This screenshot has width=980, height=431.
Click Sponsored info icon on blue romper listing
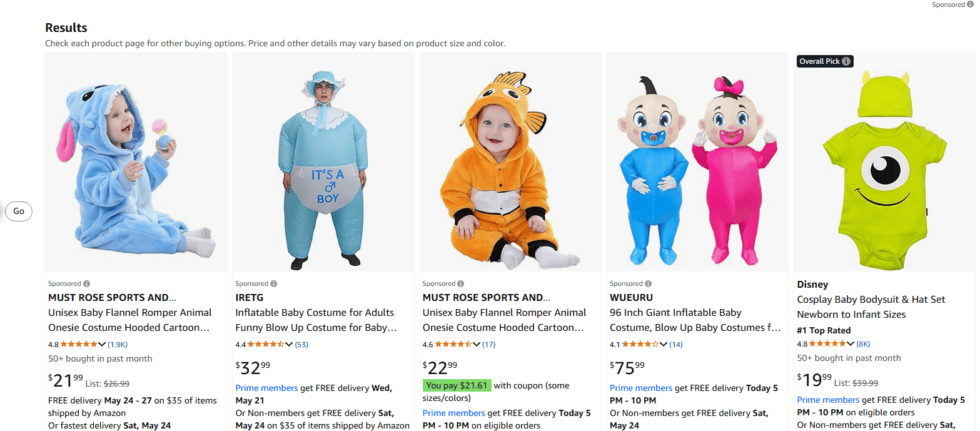(x=87, y=283)
